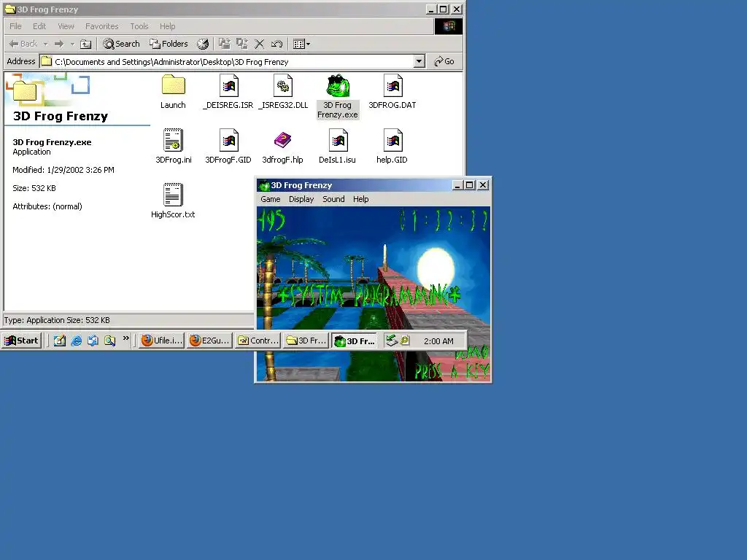Select the 3D Frog Frenzy.exe frog icon
Image resolution: width=747 pixels, height=560 pixels.
point(338,86)
